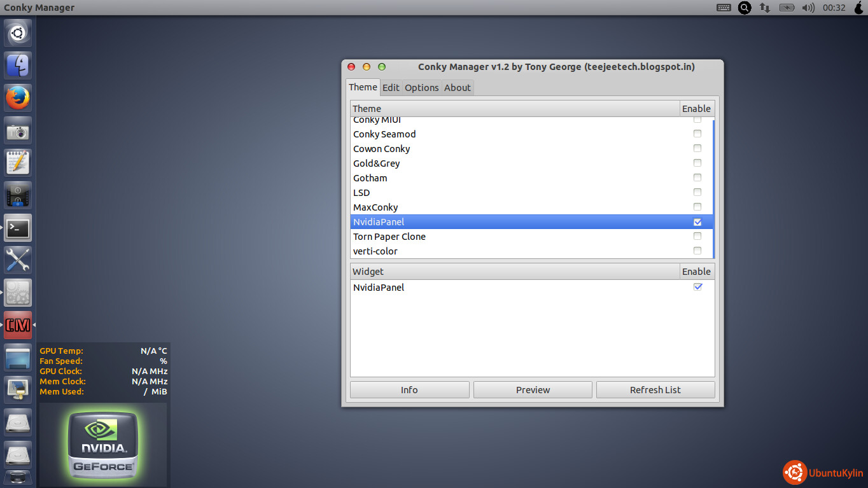This screenshot has width=868, height=488.
Task: Open the Options tab
Action: pos(421,88)
